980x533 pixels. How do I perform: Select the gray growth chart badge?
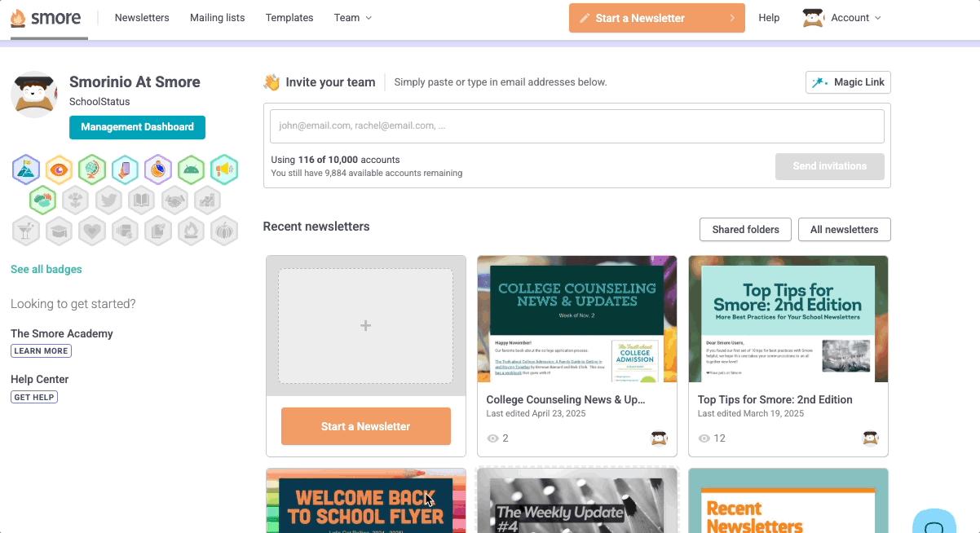(207, 200)
